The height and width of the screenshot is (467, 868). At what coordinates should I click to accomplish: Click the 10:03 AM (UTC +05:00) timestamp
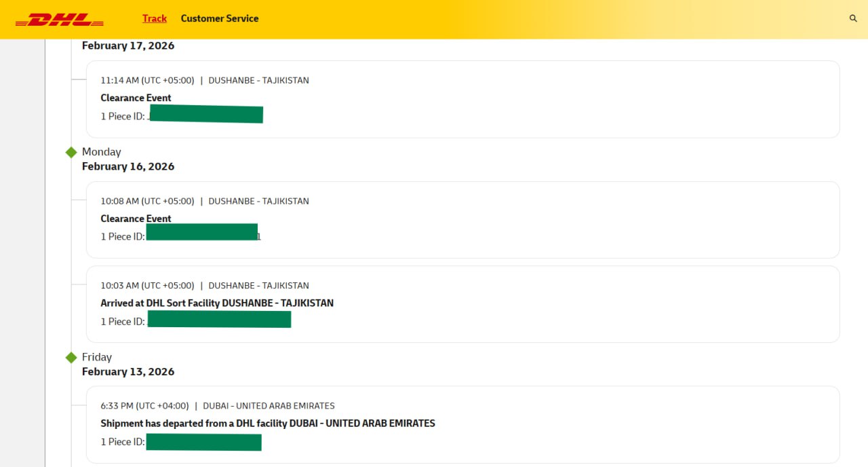pos(147,285)
